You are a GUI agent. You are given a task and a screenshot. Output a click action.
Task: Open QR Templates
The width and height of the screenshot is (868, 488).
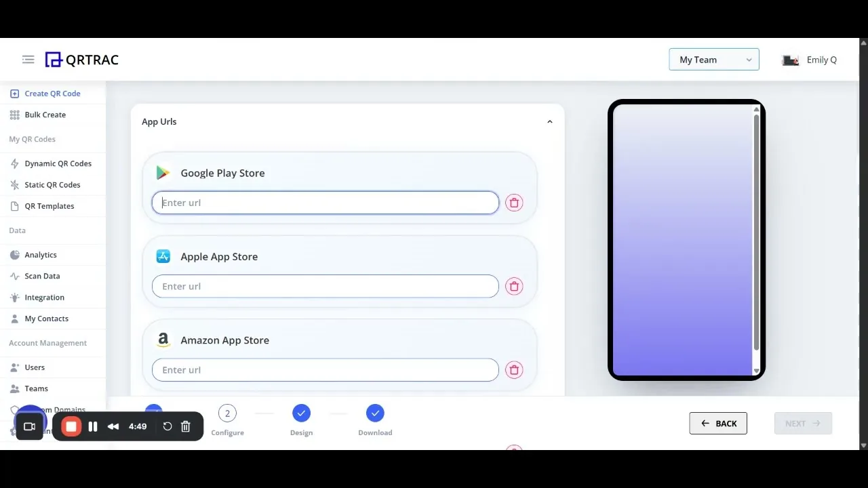pos(49,206)
